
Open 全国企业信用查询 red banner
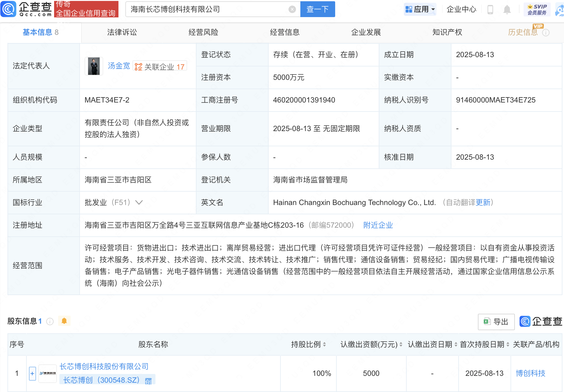pos(86,9)
